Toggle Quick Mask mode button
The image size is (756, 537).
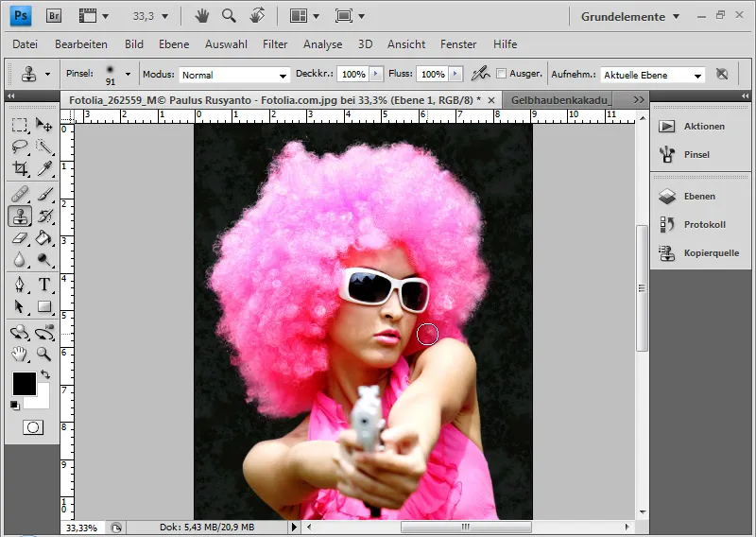coord(32,427)
